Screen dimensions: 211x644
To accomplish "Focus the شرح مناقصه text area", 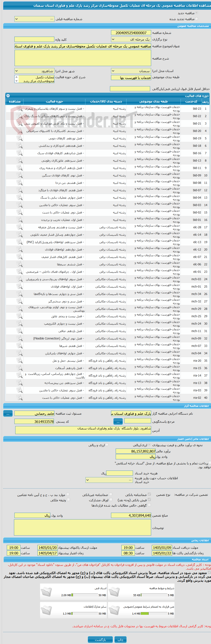I will 83,58.
